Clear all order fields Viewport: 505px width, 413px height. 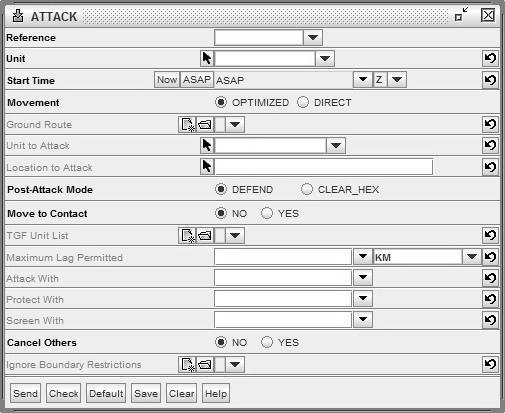coord(181,393)
